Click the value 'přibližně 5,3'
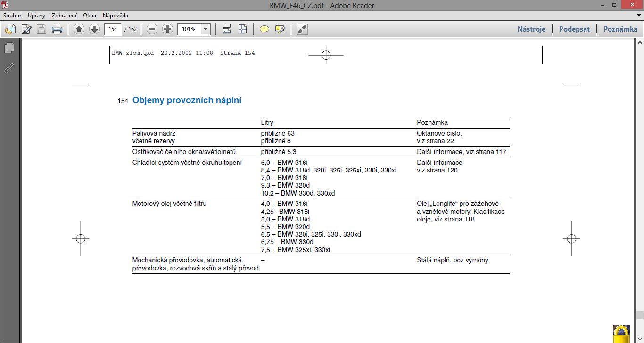Viewport: 644px width, 343px height. 279,152
